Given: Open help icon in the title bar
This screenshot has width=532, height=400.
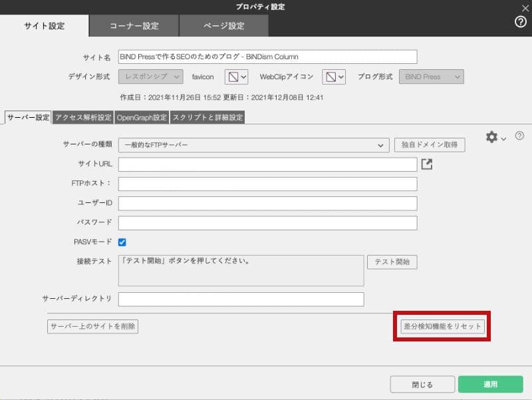Looking at the screenshot, I should pyautogui.click(x=521, y=22).
